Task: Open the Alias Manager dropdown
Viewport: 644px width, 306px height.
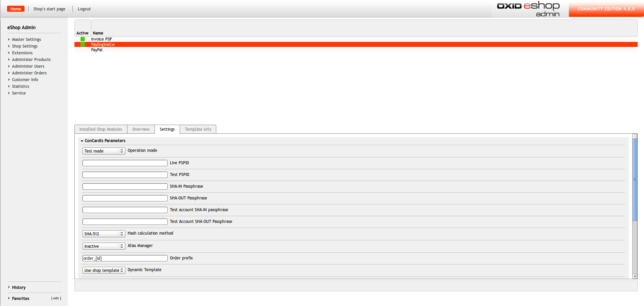Action: click(x=104, y=246)
